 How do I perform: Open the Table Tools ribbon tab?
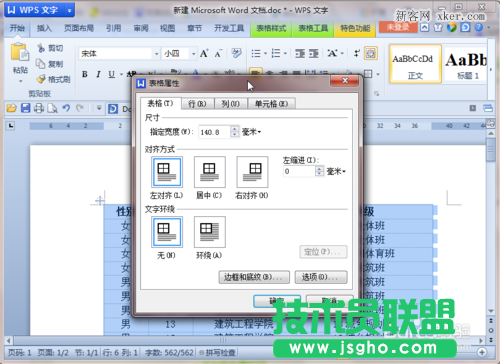tap(313, 28)
